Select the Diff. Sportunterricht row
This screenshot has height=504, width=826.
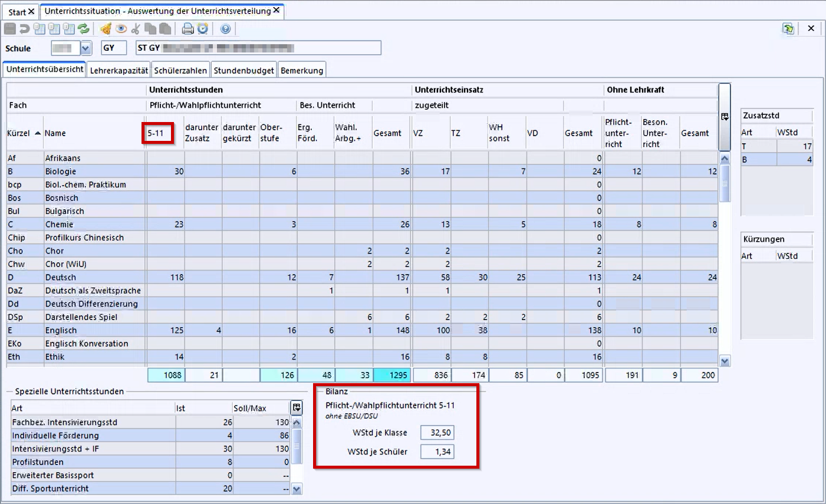click(151, 489)
